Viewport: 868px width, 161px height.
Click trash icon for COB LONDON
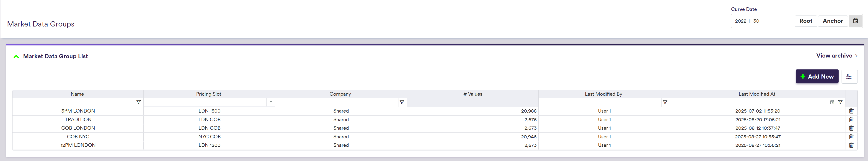click(851, 128)
